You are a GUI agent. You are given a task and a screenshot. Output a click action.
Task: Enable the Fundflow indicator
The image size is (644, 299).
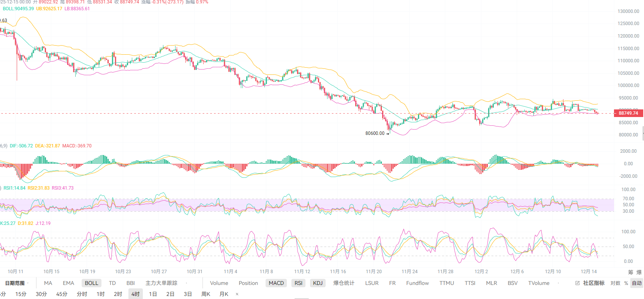coord(417,283)
